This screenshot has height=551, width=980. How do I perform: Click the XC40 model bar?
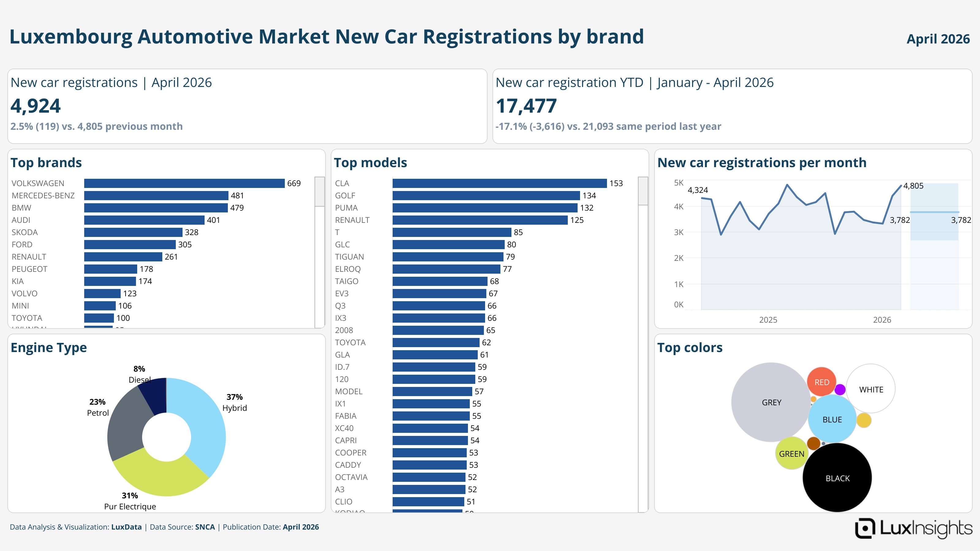click(x=430, y=428)
